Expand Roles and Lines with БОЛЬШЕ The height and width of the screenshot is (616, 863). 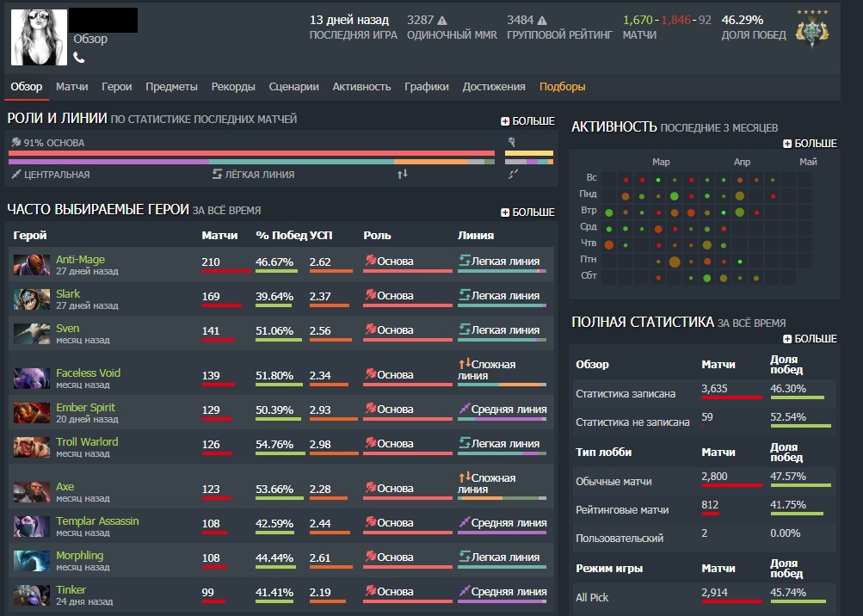click(x=527, y=121)
